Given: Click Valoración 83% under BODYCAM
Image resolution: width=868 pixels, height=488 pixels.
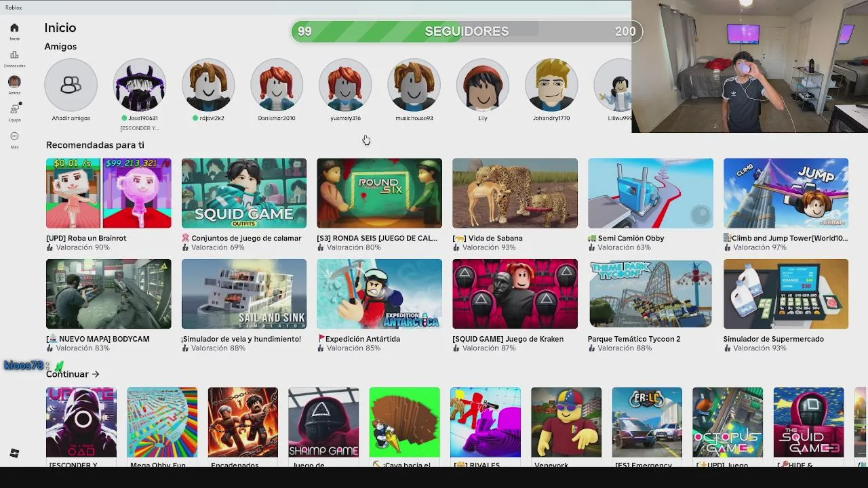Looking at the screenshot, I should 82,348.
